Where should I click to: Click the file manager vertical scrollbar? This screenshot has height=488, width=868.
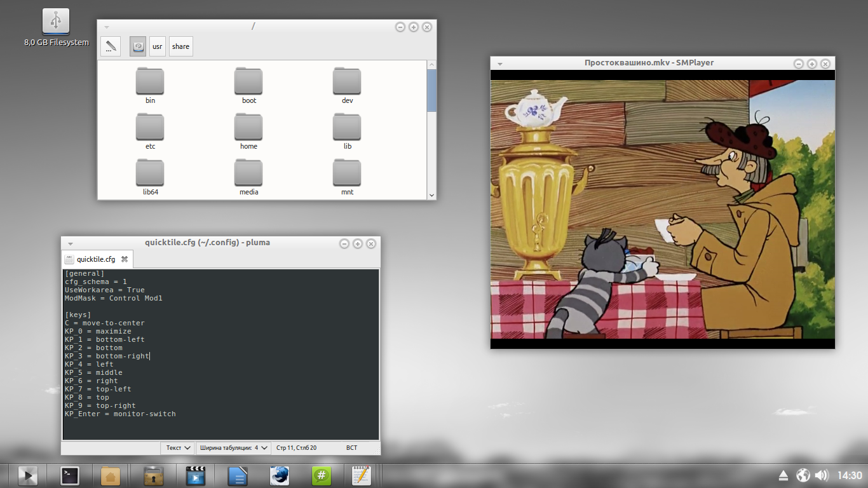point(432,91)
